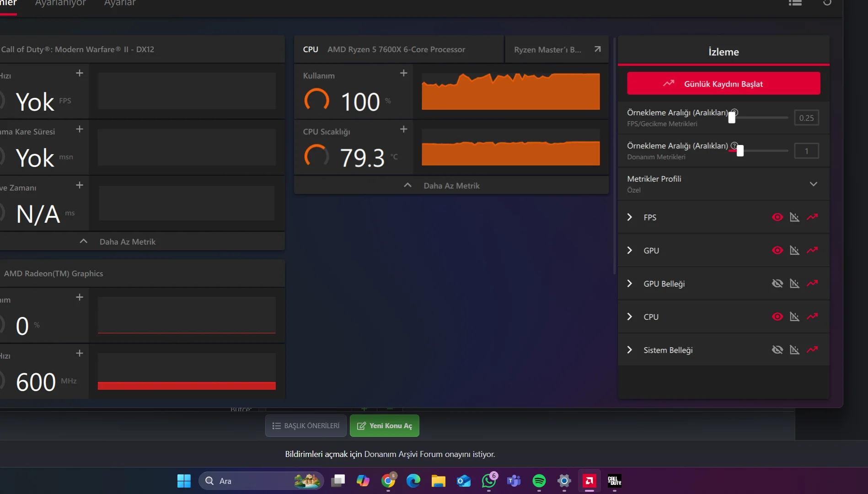Click the taskbar Ara search box

(261, 481)
